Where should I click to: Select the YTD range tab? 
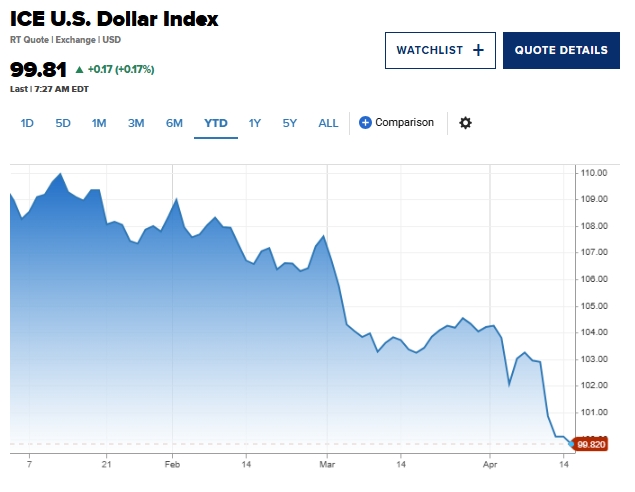[216, 123]
